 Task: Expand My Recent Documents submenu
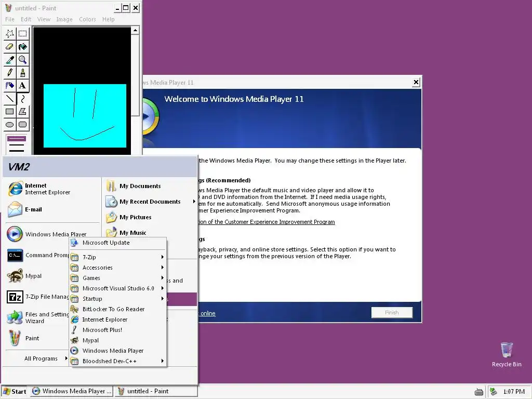[150, 202]
